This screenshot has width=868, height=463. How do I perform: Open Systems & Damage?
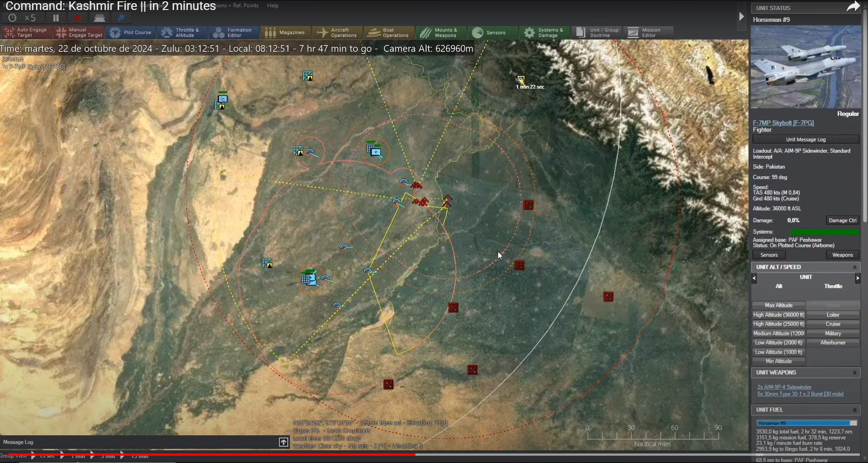pos(545,32)
